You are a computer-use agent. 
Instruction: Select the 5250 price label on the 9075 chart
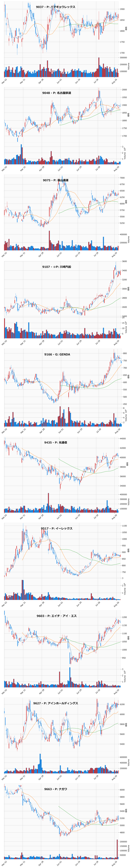(122, 223)
